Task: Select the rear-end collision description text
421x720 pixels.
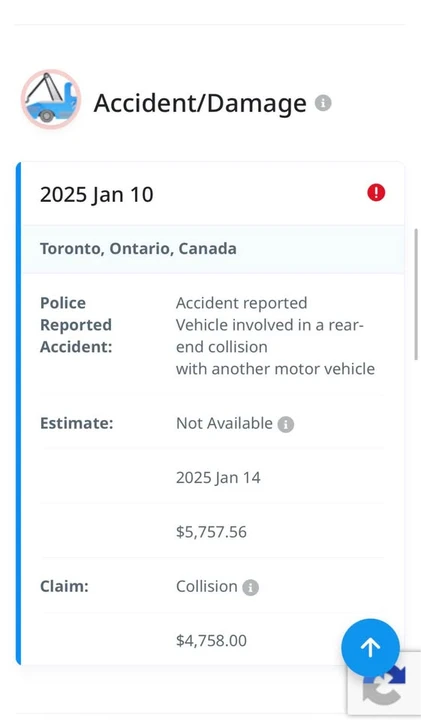Action: [275, 336]
